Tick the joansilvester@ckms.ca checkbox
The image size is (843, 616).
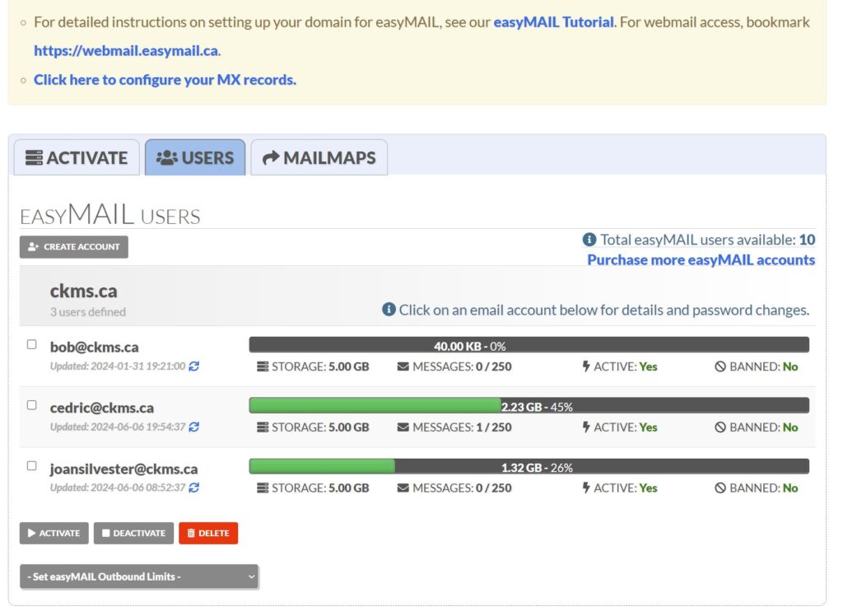coord(32,466)
